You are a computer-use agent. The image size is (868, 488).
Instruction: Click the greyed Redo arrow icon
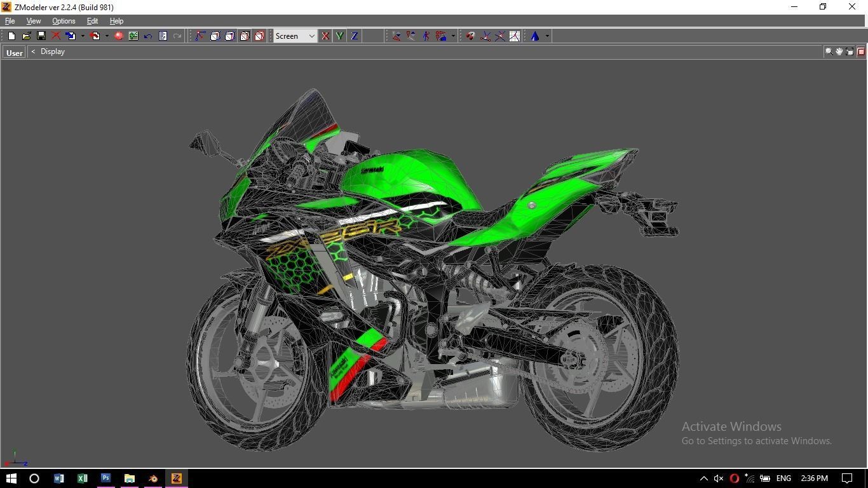(x=177, y=36)
